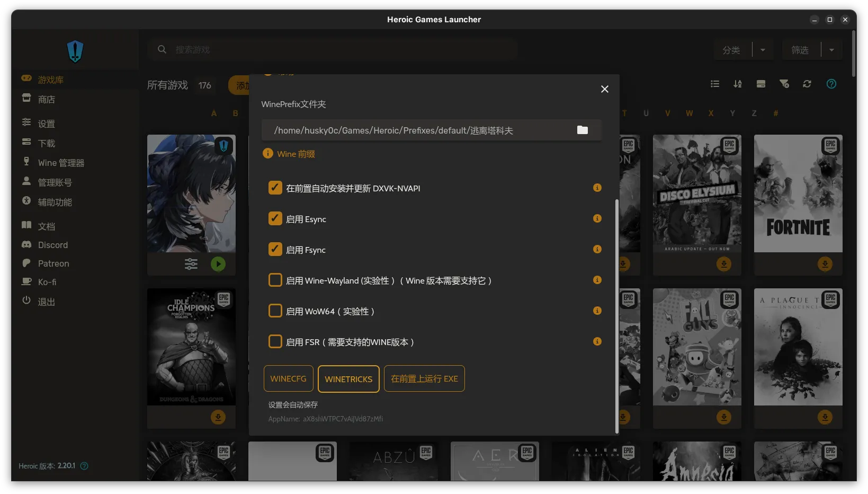Click the 在前置上运行 EXE button
The width and height of the screenshot is (868, 494).
(424, 379)
